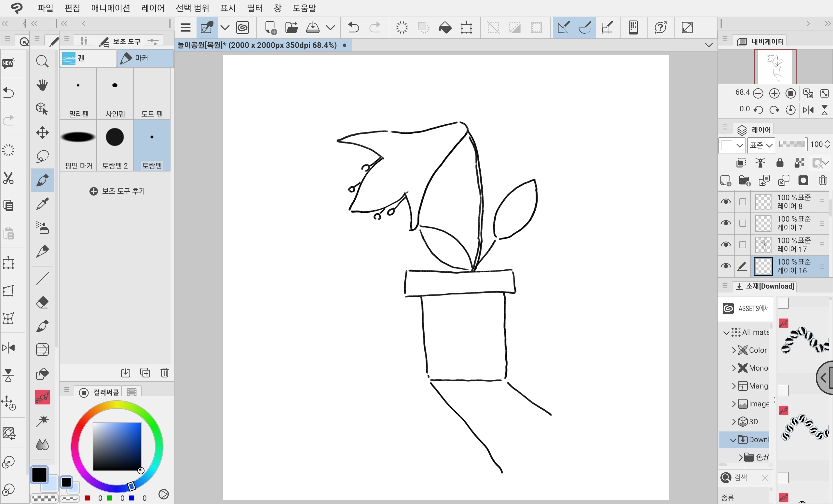This screenshot has width=833, height=504.
Task: Select the Lasso selection tool
Action: coord(42,156)
